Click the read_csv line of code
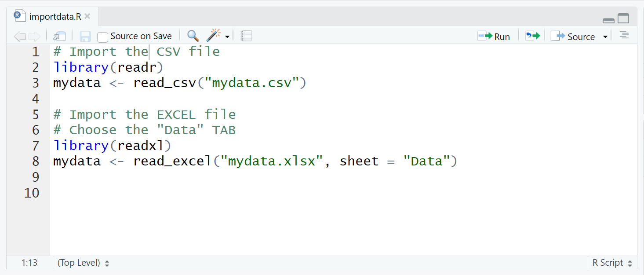 179,83
